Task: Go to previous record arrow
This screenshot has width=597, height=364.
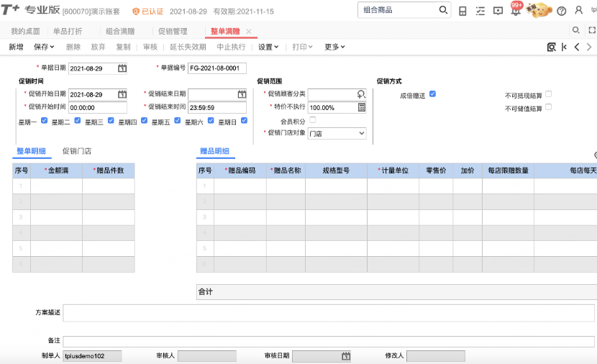Action: click(x=577, y=47)
